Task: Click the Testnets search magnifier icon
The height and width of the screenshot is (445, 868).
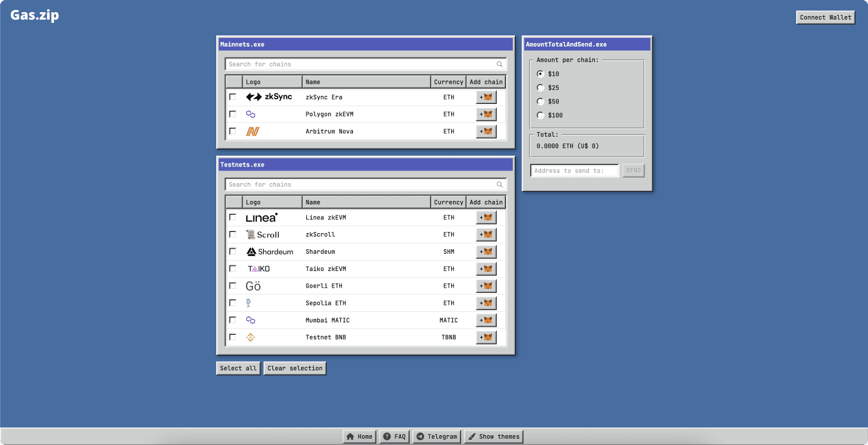Action: 500,185
